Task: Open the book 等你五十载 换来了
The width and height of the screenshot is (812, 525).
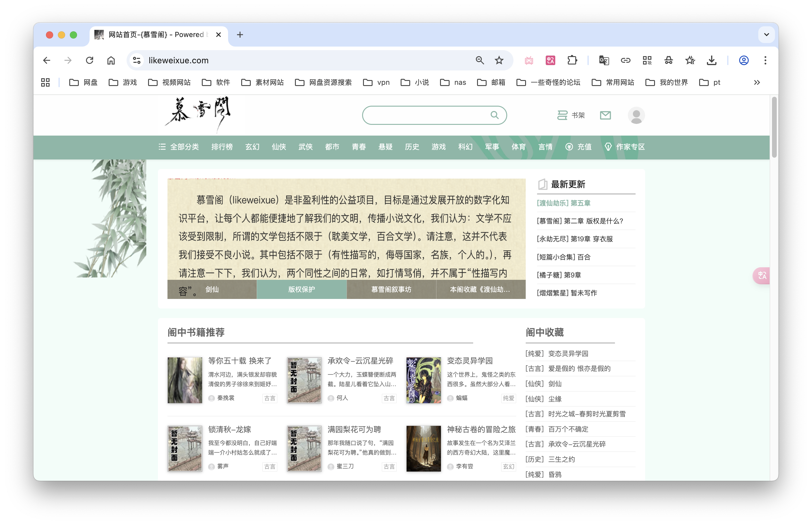Action: click(240, 361)
